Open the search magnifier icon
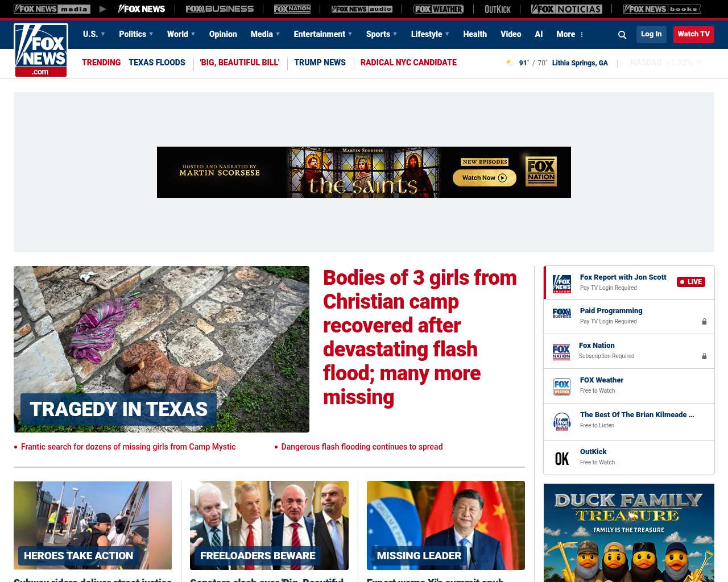728x582 pixels. pos(622,35)
